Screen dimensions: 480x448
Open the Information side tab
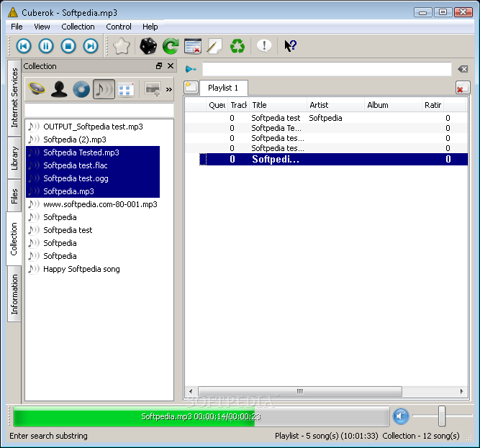14,294
